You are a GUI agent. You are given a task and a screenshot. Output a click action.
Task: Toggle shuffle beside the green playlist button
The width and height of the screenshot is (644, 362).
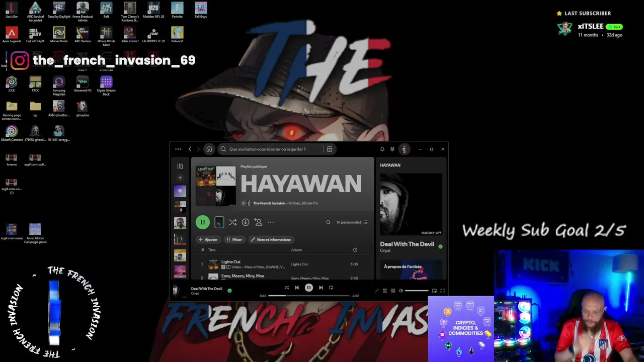(x=232, y=222)
